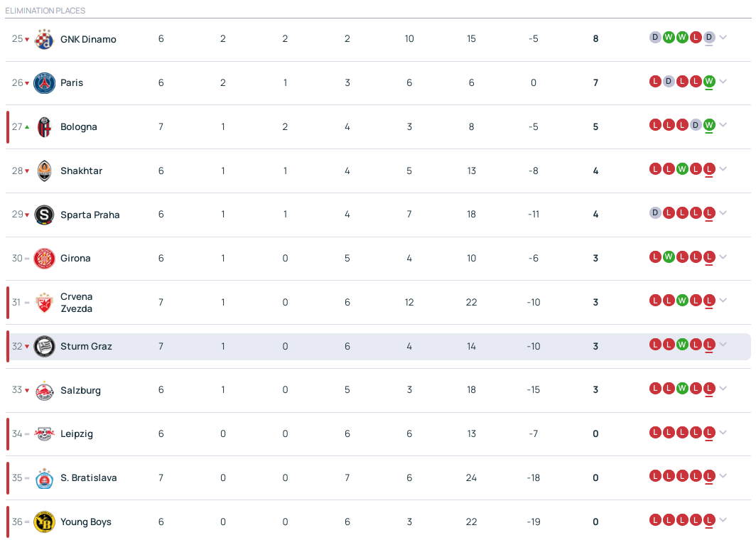Click the Bologna team crest
The height and width of the screenshot is (545, 756).
tap(44, 127)
